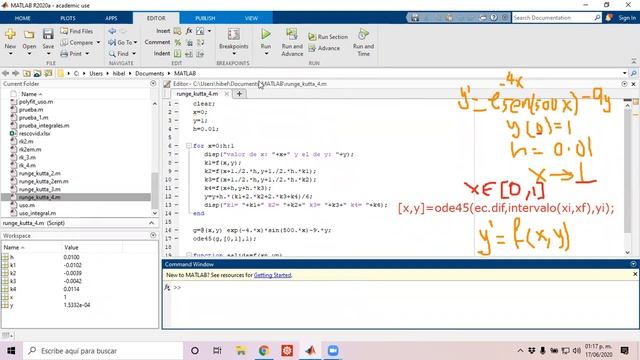This screenshot has height=360, width=640.
Task: Save the script with the Save icon
Action: click(48, 34)
